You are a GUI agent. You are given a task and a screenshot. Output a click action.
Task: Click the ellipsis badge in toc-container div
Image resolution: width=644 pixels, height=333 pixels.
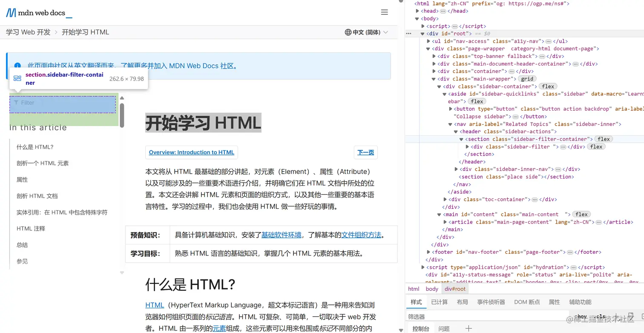[x=535, y=199]
